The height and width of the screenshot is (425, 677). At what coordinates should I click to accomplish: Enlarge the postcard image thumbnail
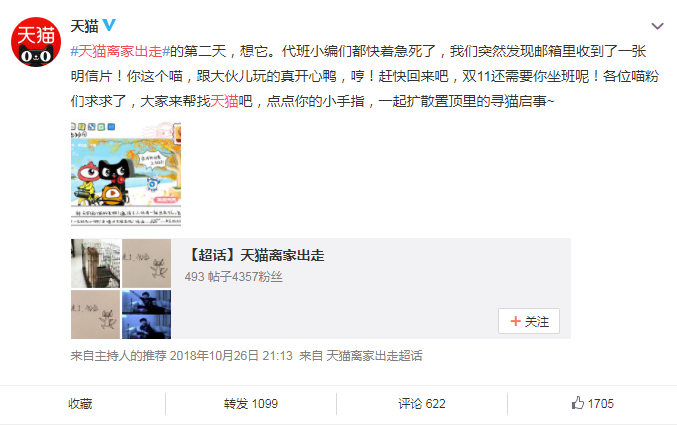coord(126,174)
